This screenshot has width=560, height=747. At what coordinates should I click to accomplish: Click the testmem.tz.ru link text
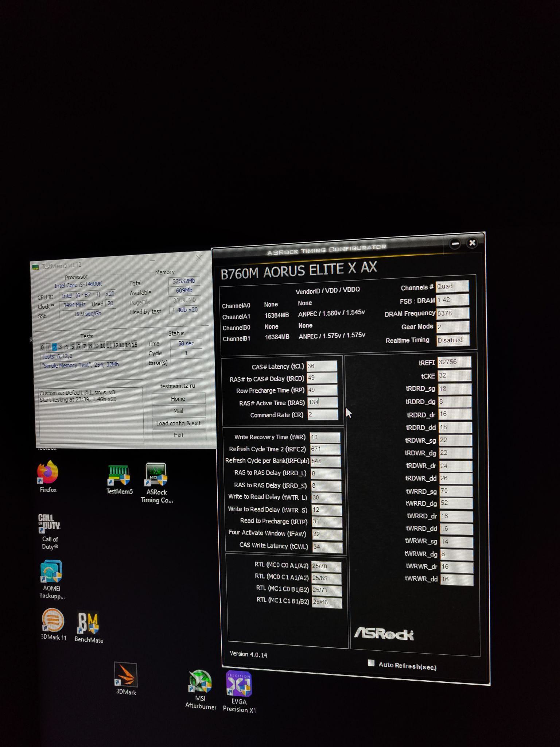click(178, 386)
